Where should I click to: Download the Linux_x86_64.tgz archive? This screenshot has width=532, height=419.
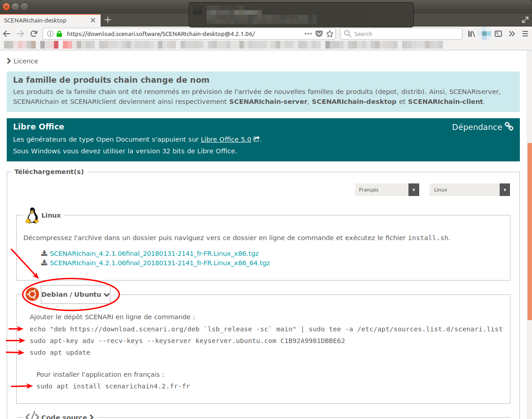[160, 263]
